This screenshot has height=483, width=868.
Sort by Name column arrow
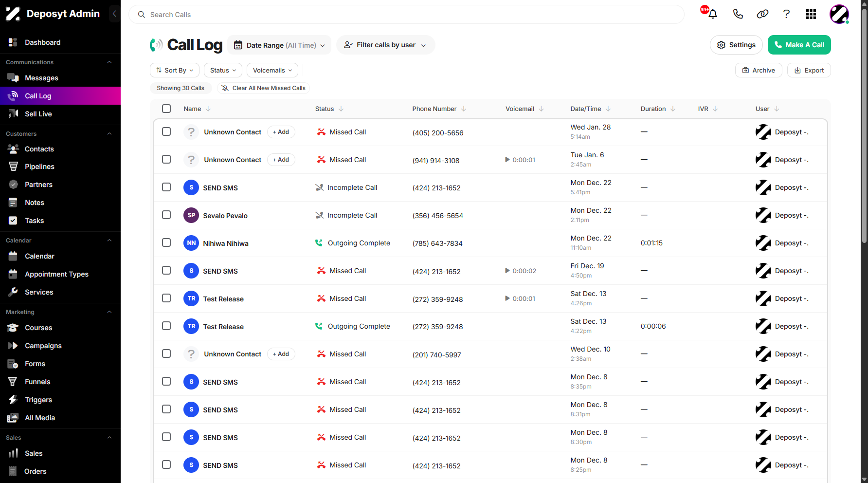[x=208, y=109]
